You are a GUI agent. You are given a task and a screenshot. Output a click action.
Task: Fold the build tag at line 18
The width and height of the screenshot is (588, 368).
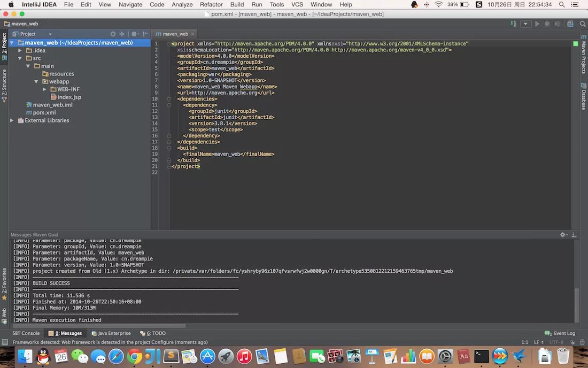pos(169,148)
